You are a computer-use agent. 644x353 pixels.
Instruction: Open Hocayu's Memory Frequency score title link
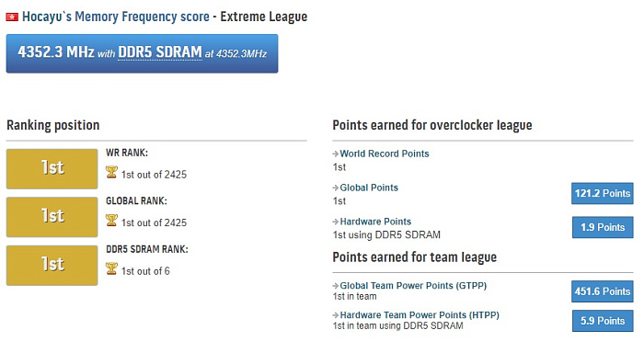(116, 17)
